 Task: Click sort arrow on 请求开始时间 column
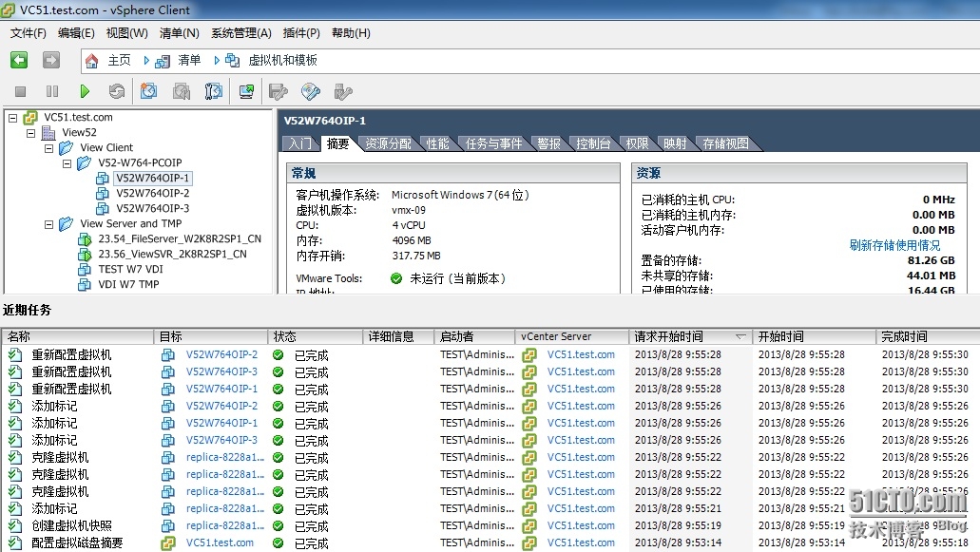tap(740, 336)
